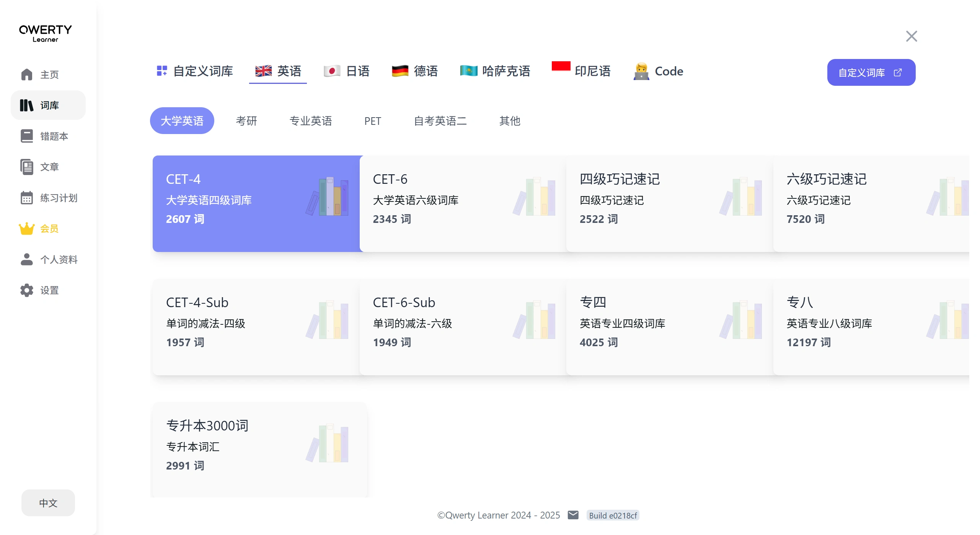
Task: Open the home (主页) sidebar icon
Action: click(x=27, y=74)
